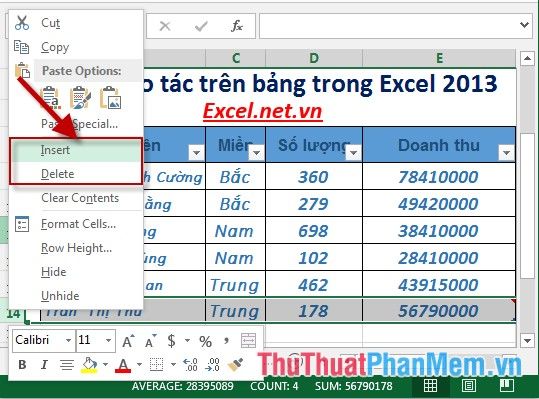Viewport: 539px width, 399px height.
Task: Apply comma style format
Action: (226, 341)
